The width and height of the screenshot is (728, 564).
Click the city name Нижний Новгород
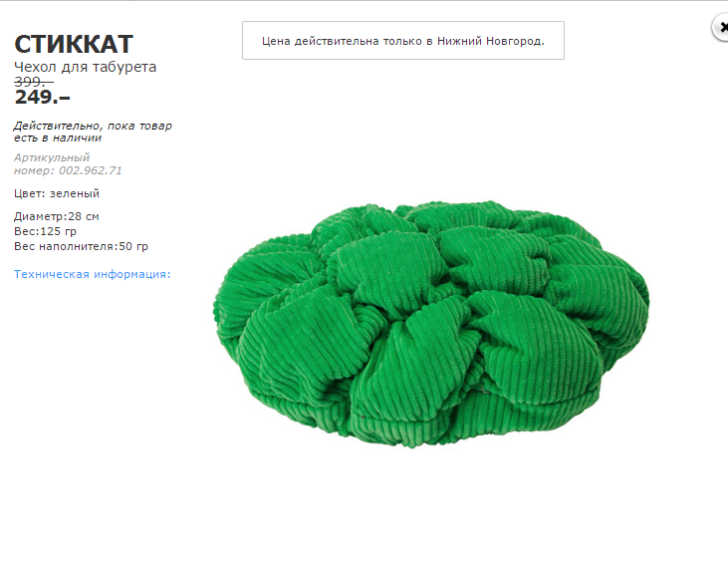pyautogui.click(x=489, y=41)
